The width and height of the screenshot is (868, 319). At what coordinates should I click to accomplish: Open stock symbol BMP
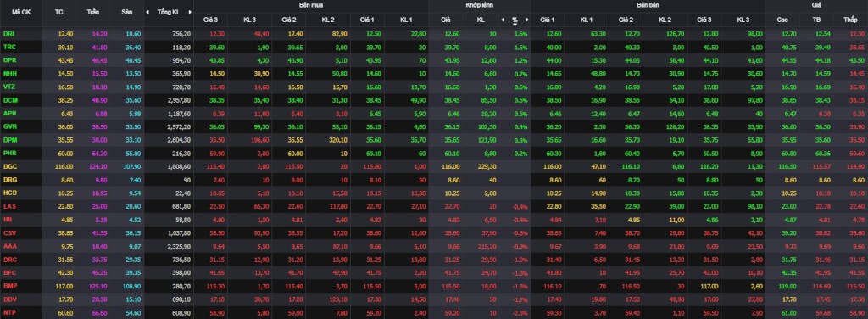pos(9,286)
